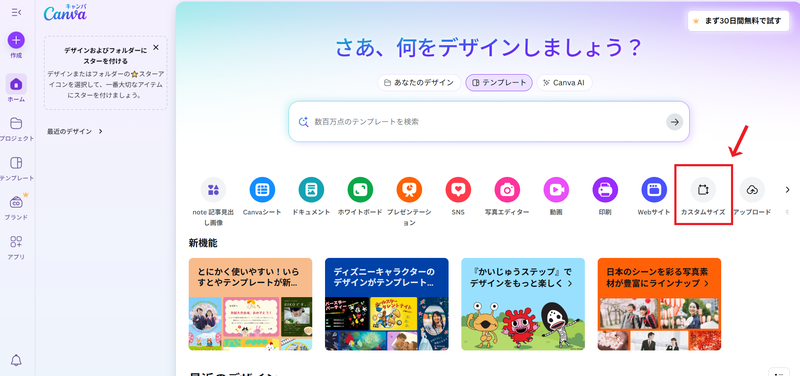Open 写真エディター design type

[x=507, y=197]
